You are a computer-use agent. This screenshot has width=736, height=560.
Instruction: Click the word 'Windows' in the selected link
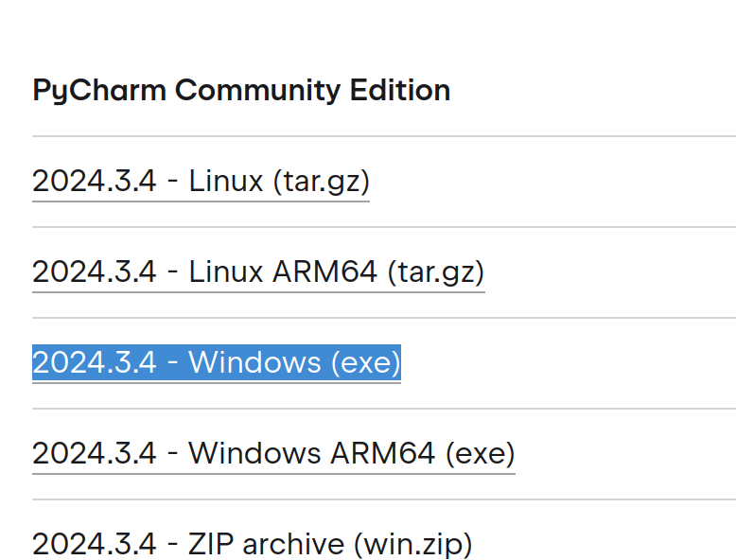point(254,362)
